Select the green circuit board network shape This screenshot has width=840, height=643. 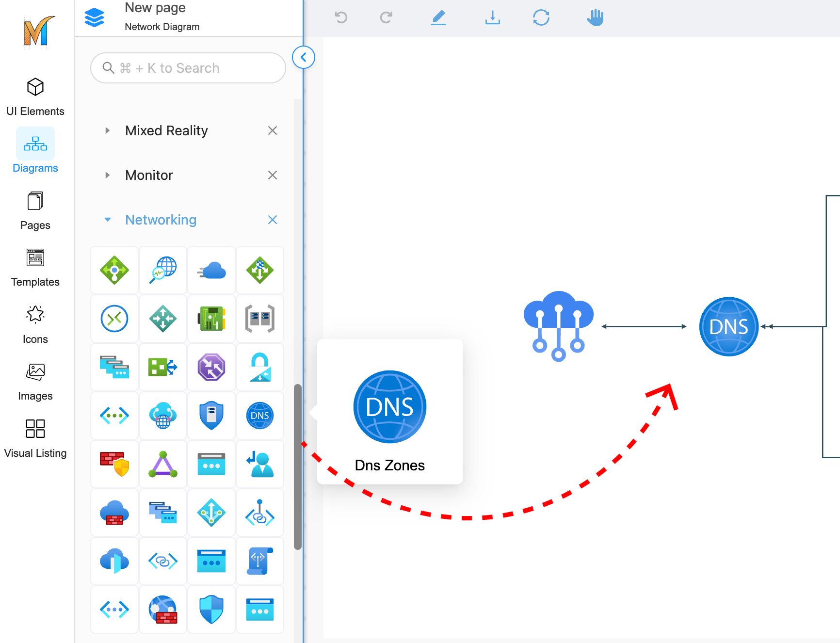(x=211, y=319)
